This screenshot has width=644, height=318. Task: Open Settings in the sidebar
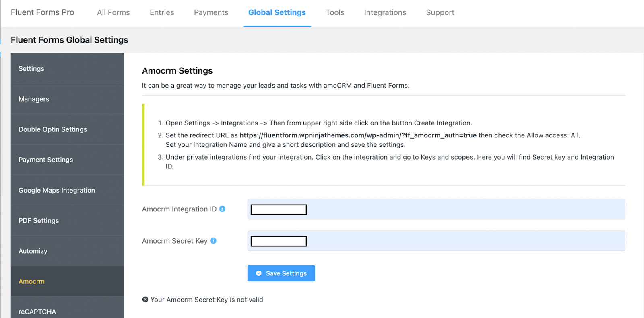tap(67, 69)
